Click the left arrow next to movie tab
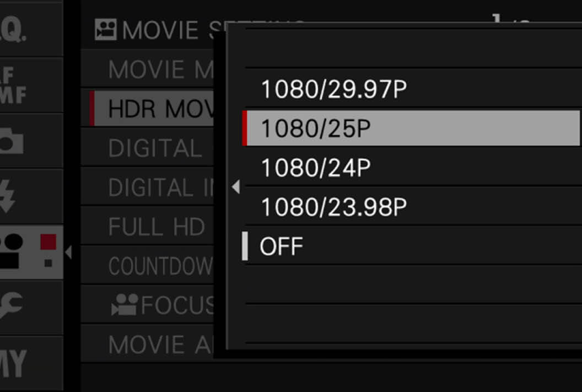 point(68,252)
